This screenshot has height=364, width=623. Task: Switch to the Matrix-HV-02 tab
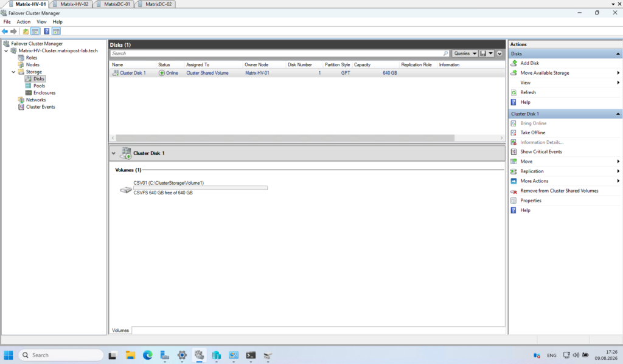point(72,4)
